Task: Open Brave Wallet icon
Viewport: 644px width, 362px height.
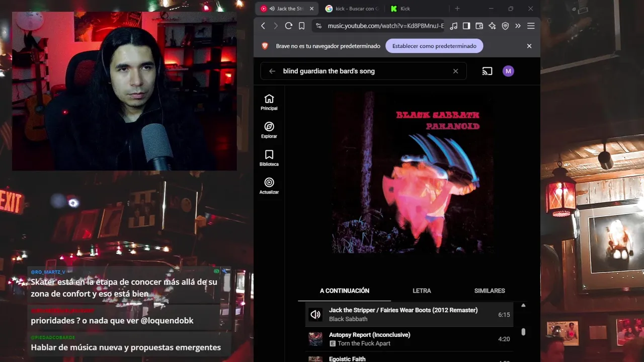Action: (x=479, y=26)
